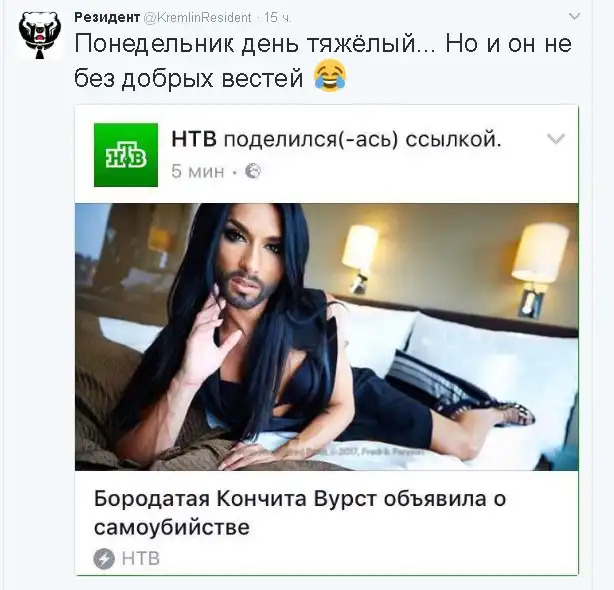The height and width of the screenshot is (590, 614).
Task: Click the green НТВ logo icon
Action: [x=126, y=155]
